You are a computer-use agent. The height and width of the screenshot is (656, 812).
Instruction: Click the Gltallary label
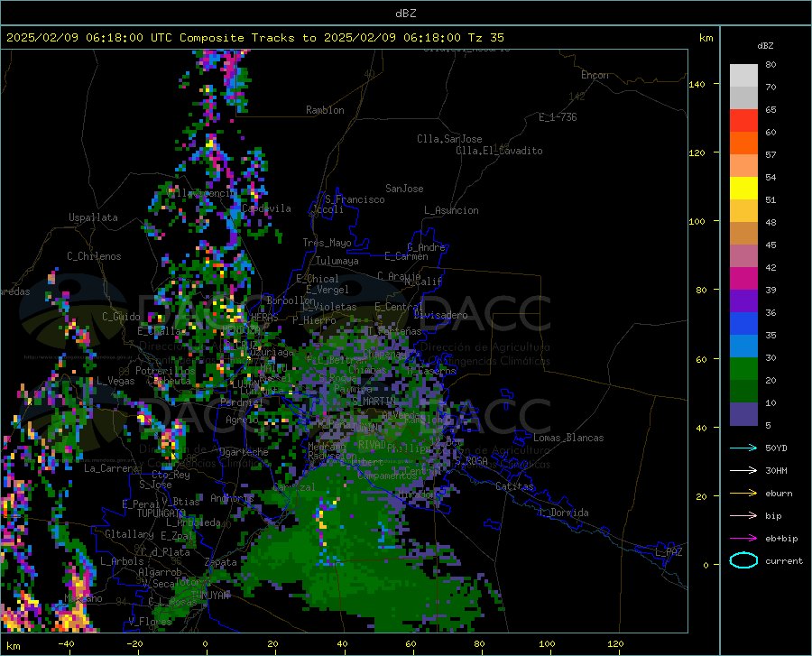tap(129, 534)
